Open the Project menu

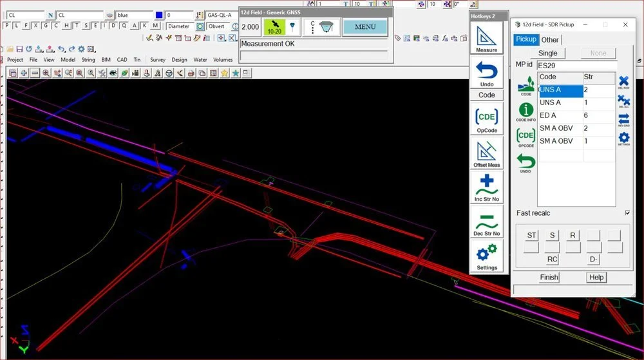15,59
